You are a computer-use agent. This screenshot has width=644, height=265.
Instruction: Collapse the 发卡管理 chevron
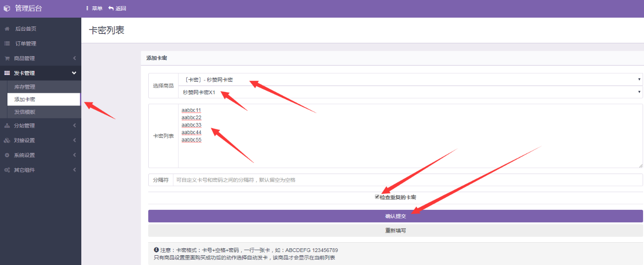coord(74,73)
